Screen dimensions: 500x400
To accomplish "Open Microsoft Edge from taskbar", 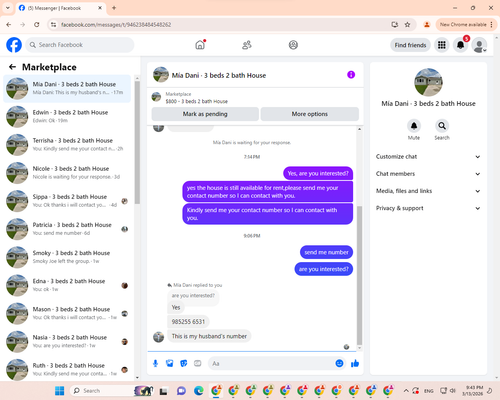I will (199, 390).
